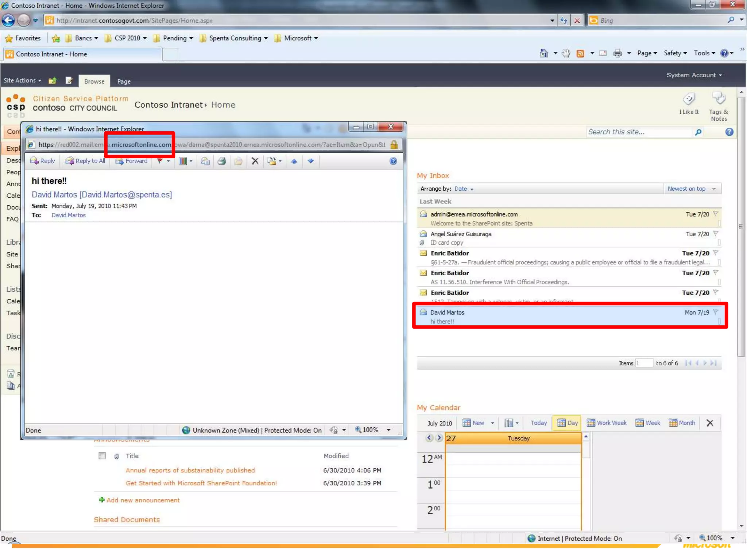This screenshot has height=560, width=747.
Task: Click the RSS feeds icon in the command bar
Action: (580, 54)
